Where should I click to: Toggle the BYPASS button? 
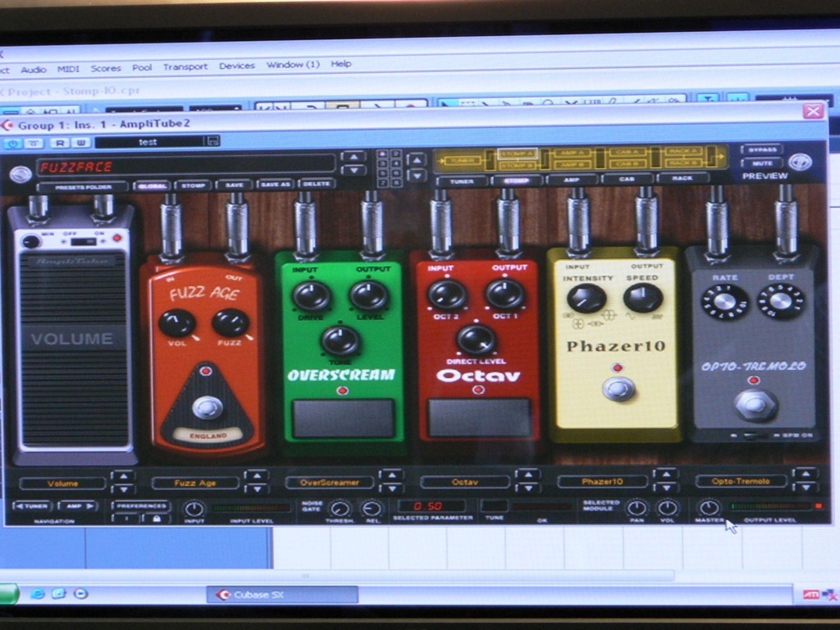[x=762, y=150]
